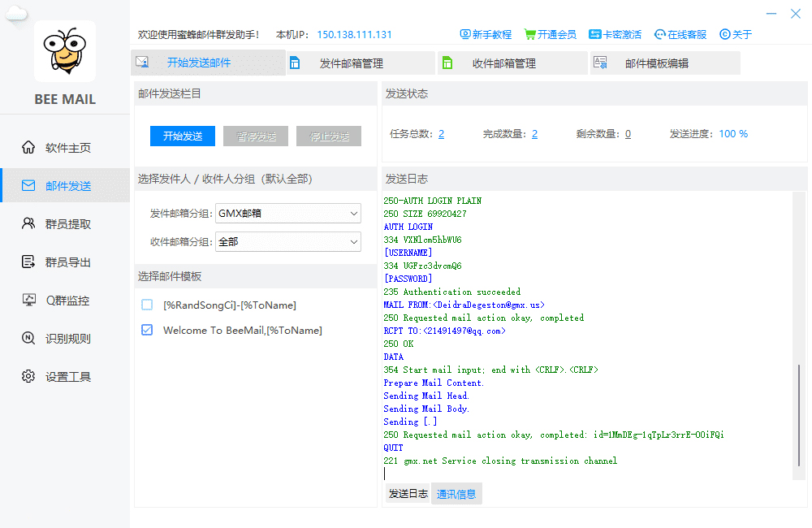Click the tutorial icon beside 新手教程
The height and width of the screenshot is (528, 812).
point(465,34)
